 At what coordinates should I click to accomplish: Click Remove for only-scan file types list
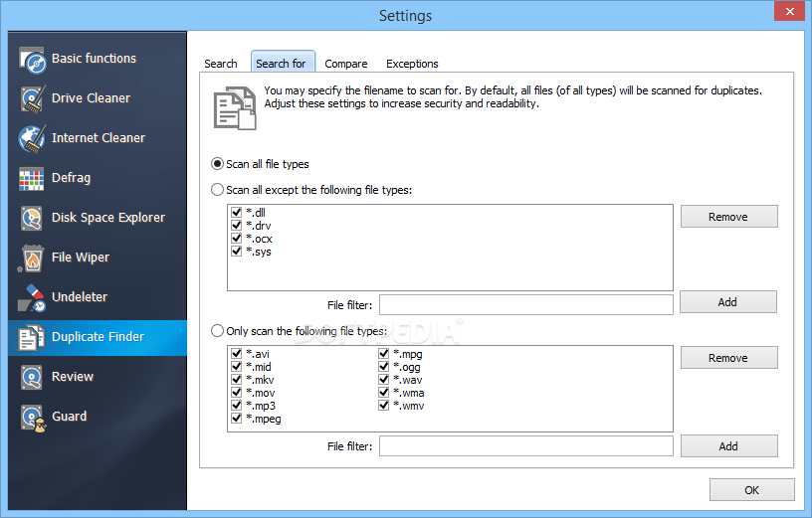(x=728, y=358)
